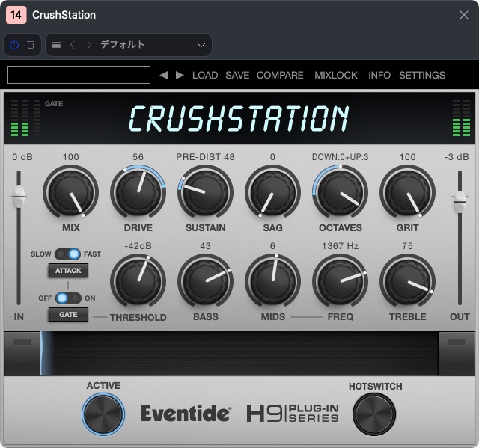Click the SAG value 0
Image resolution: width=479 pixels, height=448 pixels.
coord(272,157)
